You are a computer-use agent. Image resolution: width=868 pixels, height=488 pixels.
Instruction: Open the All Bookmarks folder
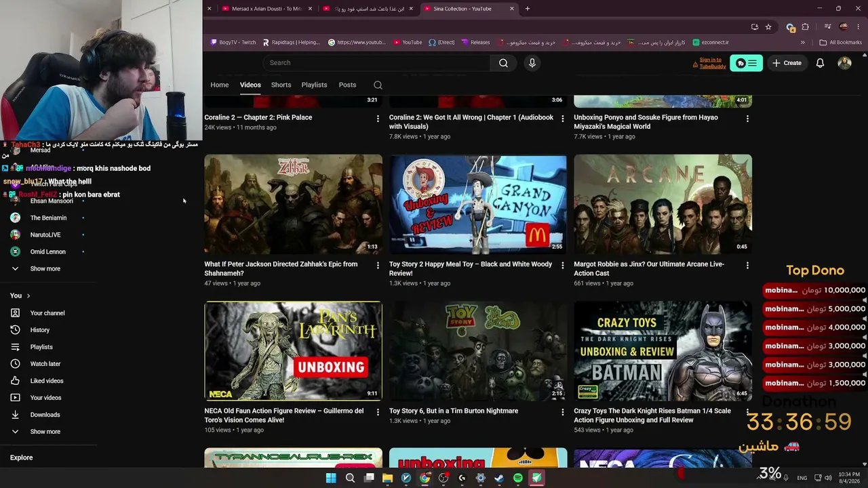pos(840,42)
